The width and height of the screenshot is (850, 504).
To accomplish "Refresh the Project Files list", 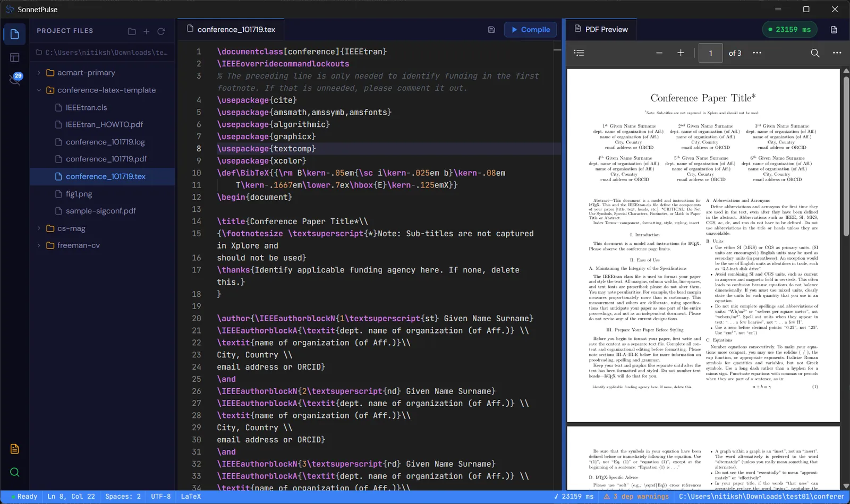I will (161, 31).
